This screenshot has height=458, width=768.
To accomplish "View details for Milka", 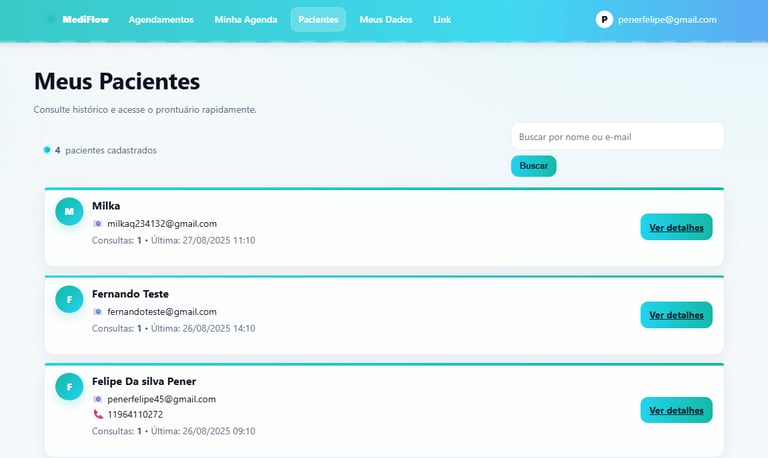I will point(676,227).
